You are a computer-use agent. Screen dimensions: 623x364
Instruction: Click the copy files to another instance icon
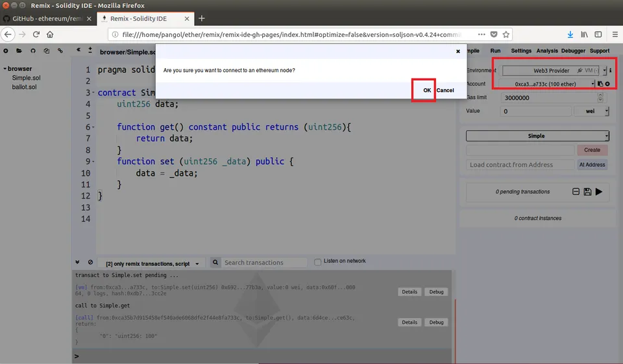(x=47, y=51)
